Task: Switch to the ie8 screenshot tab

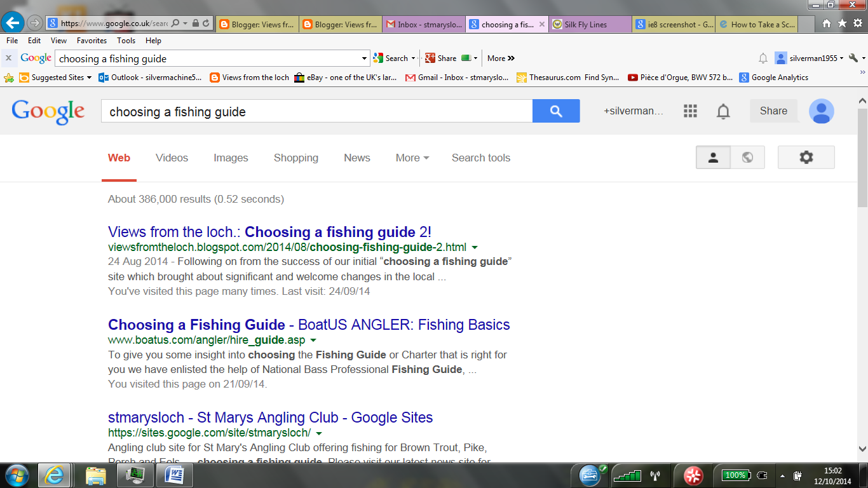Action: 674,25
